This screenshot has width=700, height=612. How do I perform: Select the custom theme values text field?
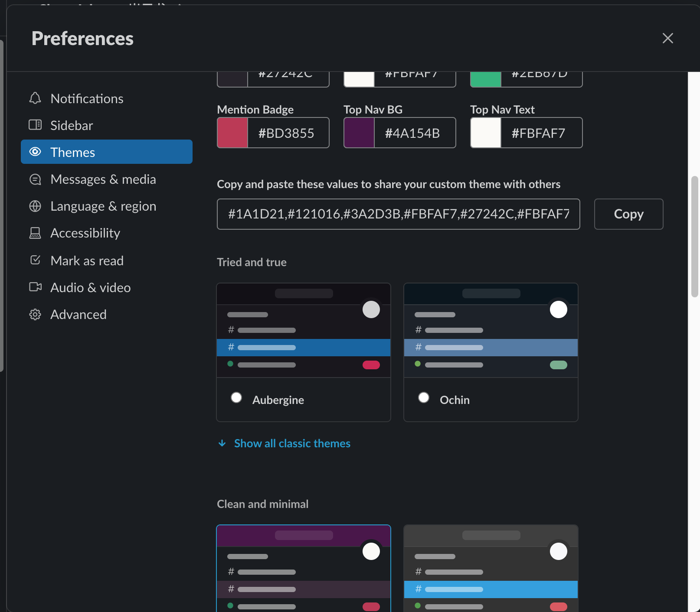pyautogui.click(x=398, y=214)
